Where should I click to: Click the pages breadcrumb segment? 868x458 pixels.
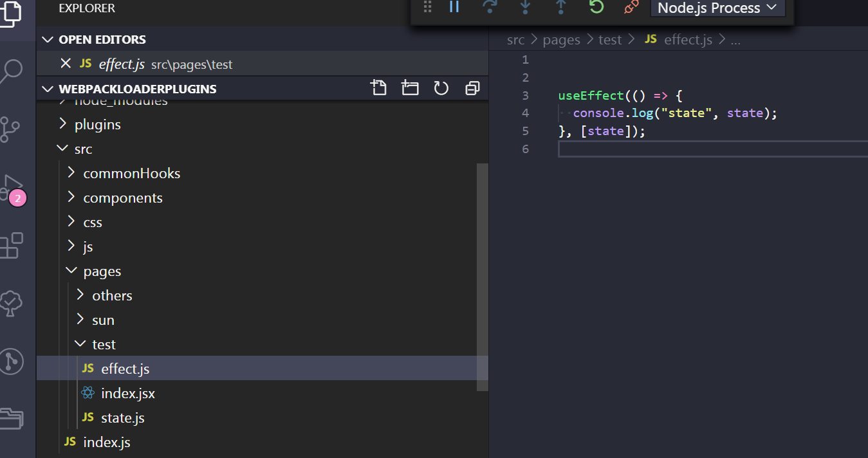pyautogui.click(x=561, y=40)
